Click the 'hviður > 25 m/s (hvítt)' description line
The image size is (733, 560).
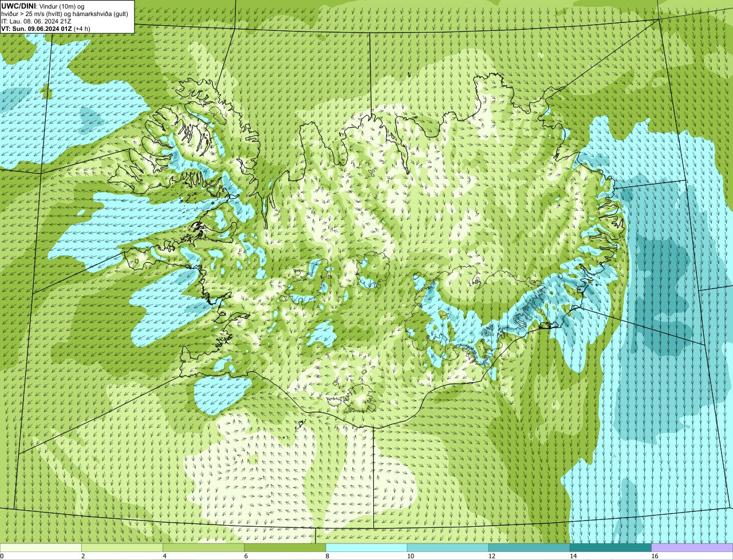65,13
